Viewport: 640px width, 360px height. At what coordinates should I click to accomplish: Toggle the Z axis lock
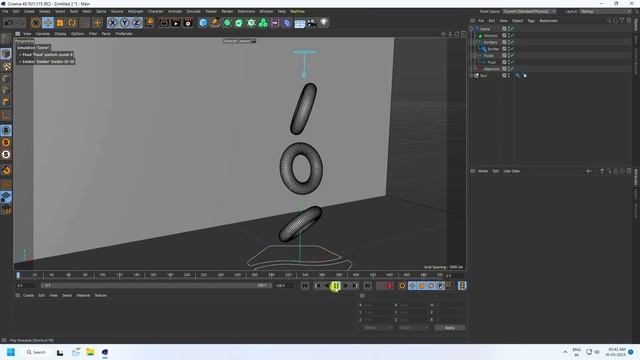pyautogui.click(x=136, y=23)
